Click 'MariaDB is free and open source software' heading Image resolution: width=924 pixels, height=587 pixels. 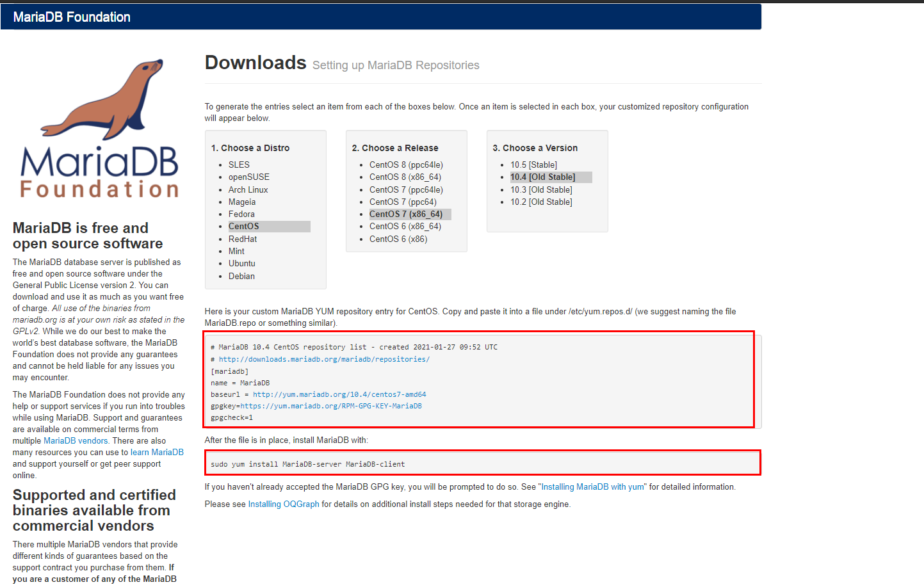tap(88, 236)
